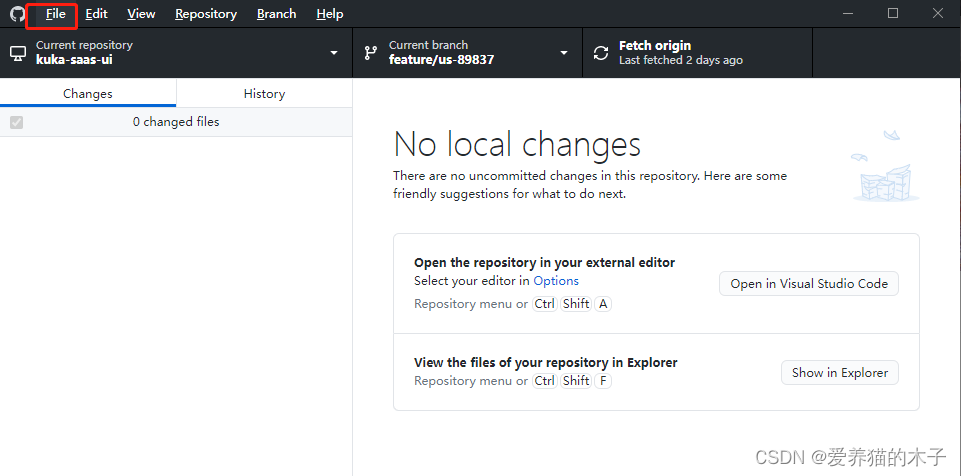This screenshot has width=961, height=476.
Task: Open the File menu
Action: click(55, 14)
